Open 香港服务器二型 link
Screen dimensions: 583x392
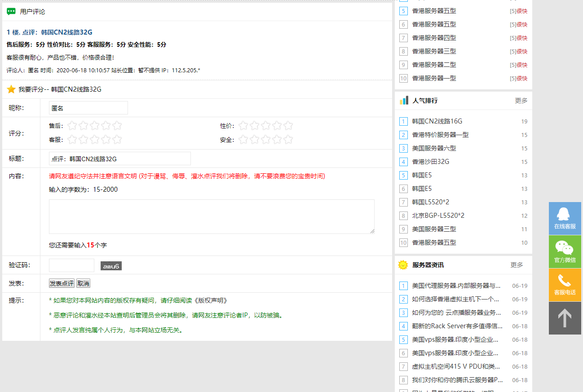coord(434,65)
